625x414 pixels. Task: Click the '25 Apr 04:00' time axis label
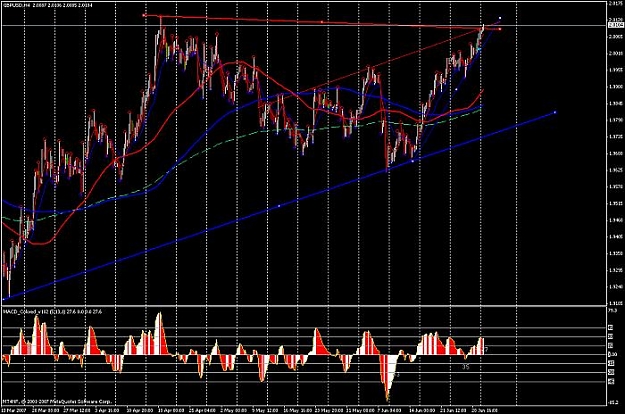click(200, 410)
